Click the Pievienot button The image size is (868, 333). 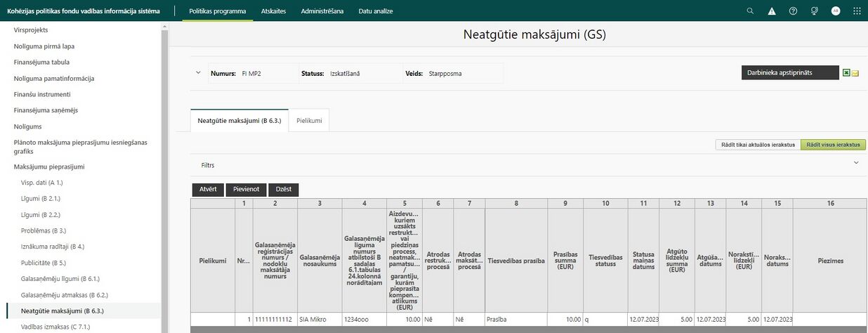point(246,190)
